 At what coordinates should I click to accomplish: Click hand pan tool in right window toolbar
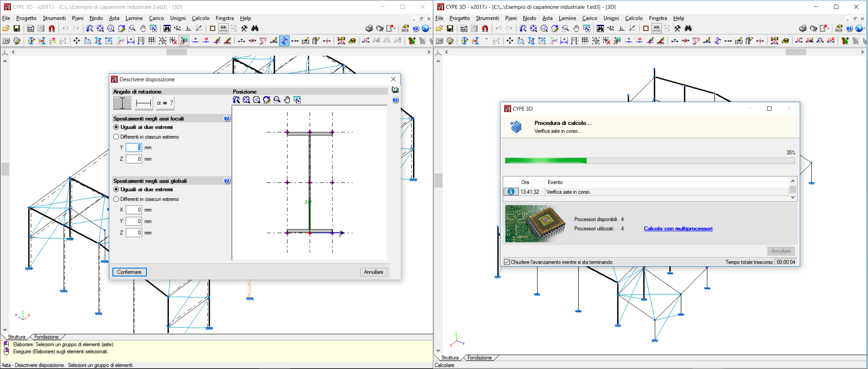(x=576, y=29)
